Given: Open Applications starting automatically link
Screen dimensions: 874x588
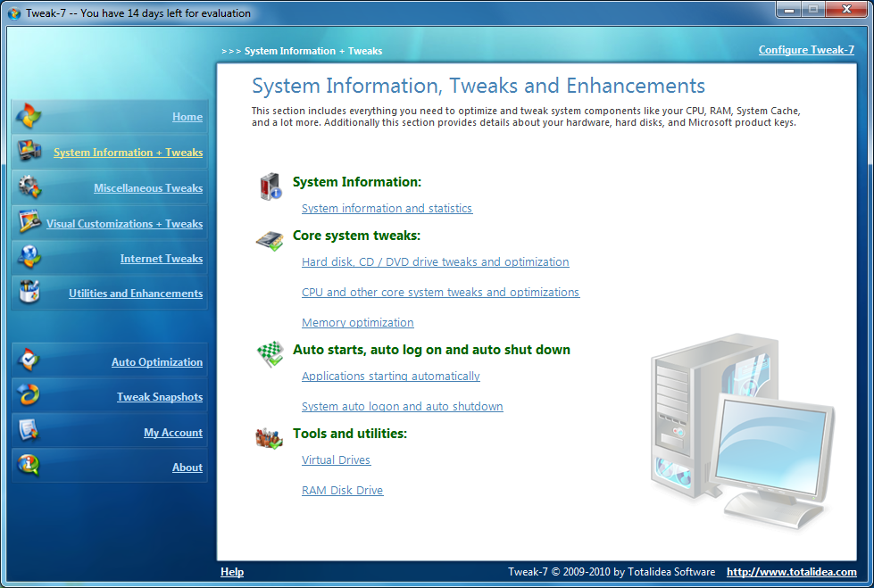Looking at the screenshot, I should point(391,377).
